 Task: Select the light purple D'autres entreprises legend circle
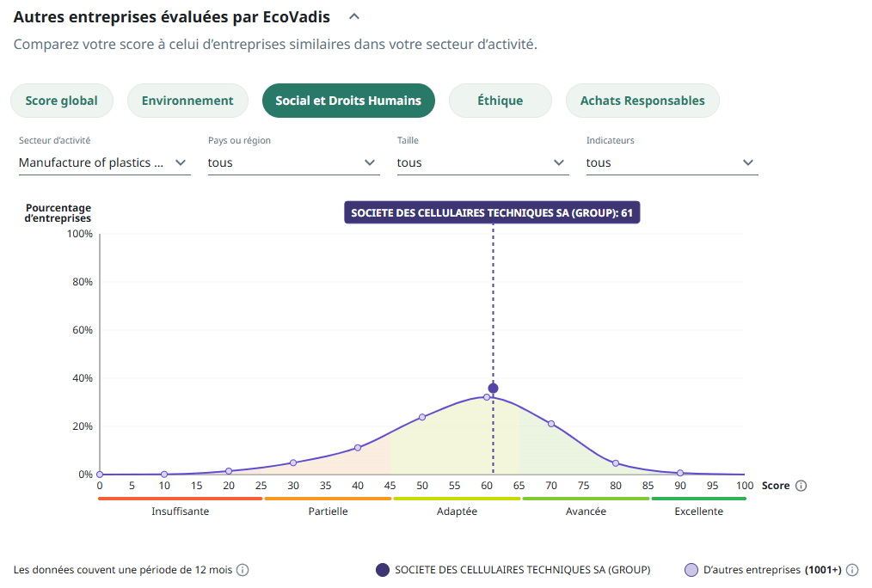coord(690,569)
